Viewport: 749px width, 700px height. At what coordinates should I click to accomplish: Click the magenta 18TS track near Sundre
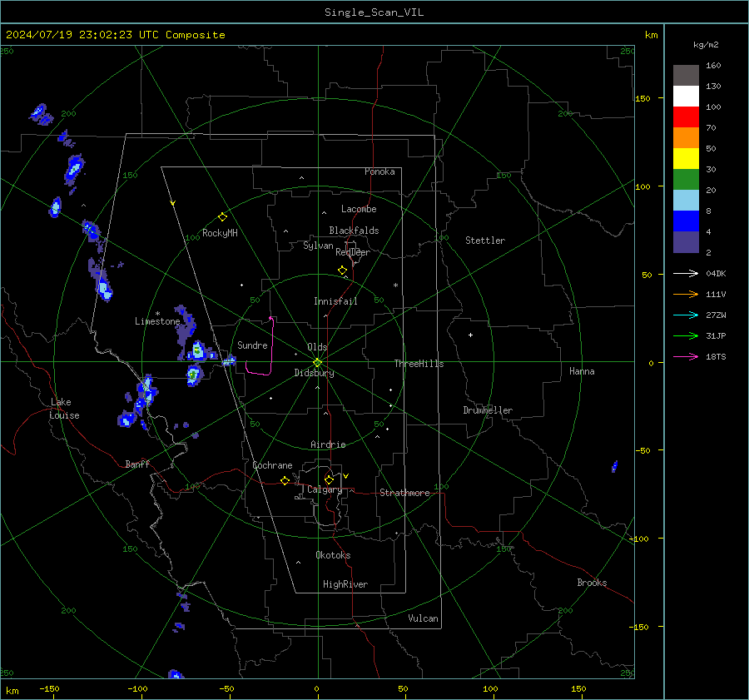click(272, 346)
